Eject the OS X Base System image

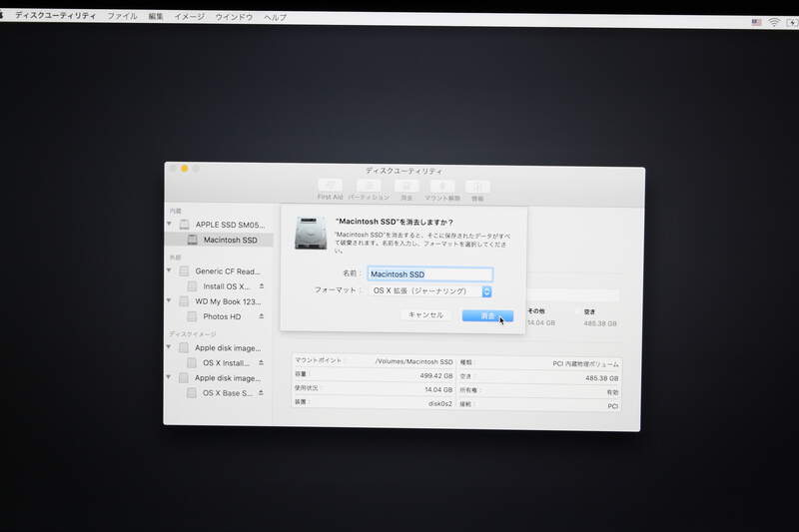[x=262, y=393]
